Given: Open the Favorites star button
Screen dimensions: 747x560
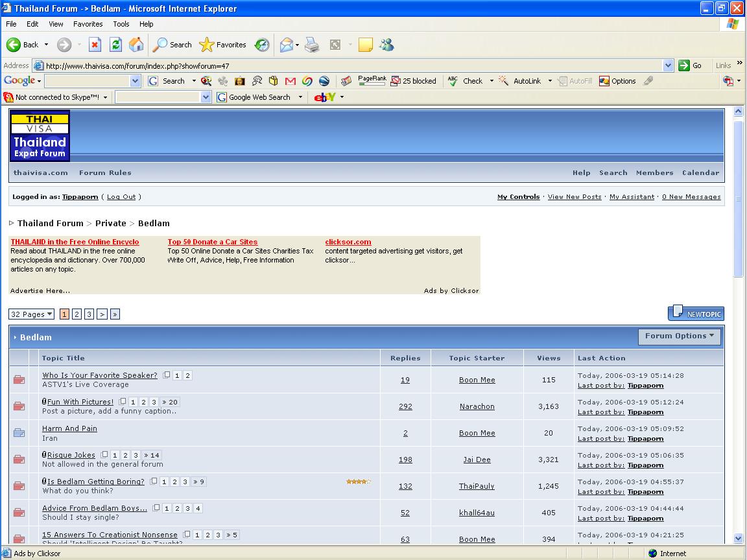Looking at the screenshot, I should [223, 45].
